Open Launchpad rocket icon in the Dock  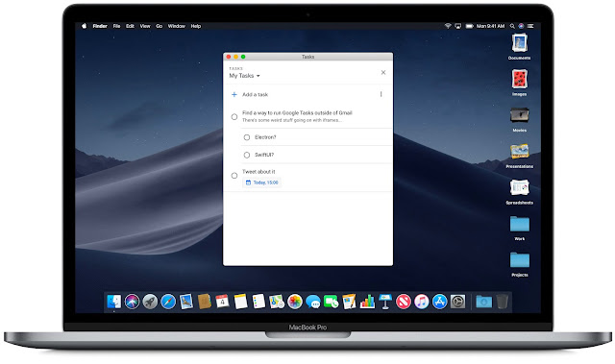[150, 302]
